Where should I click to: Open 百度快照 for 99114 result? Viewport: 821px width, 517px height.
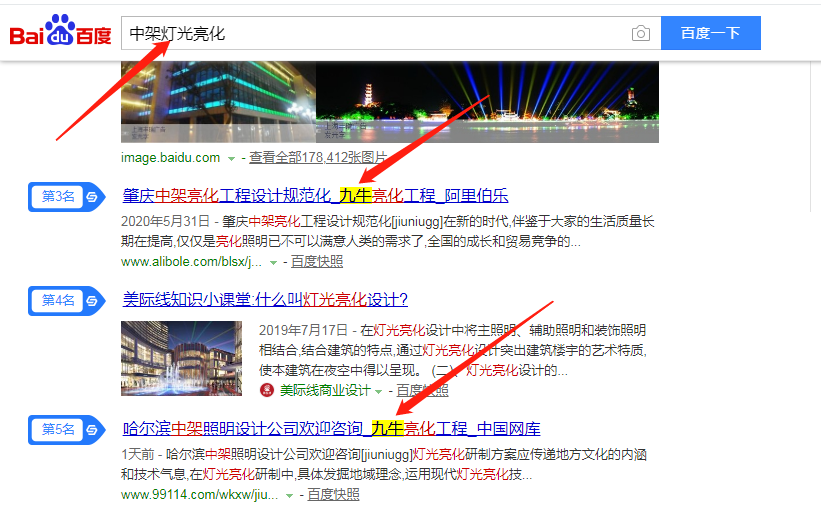[333, 494]
